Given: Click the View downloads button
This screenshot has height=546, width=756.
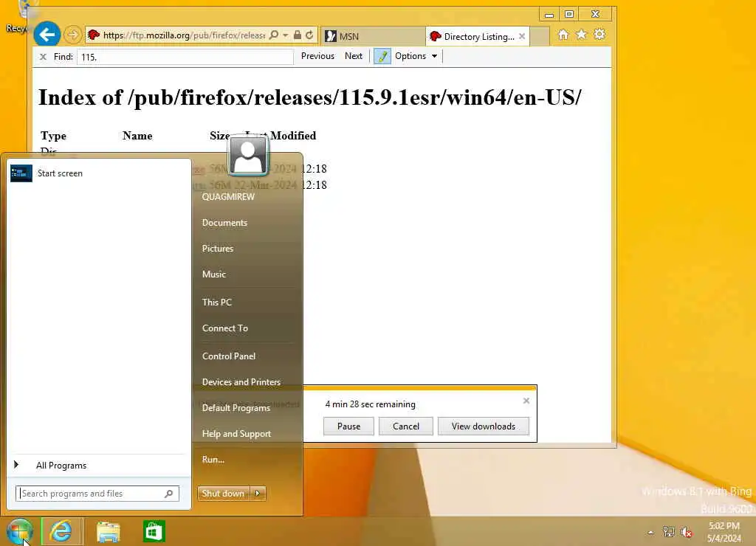Looking at the screenshot, I should [483, 426].
